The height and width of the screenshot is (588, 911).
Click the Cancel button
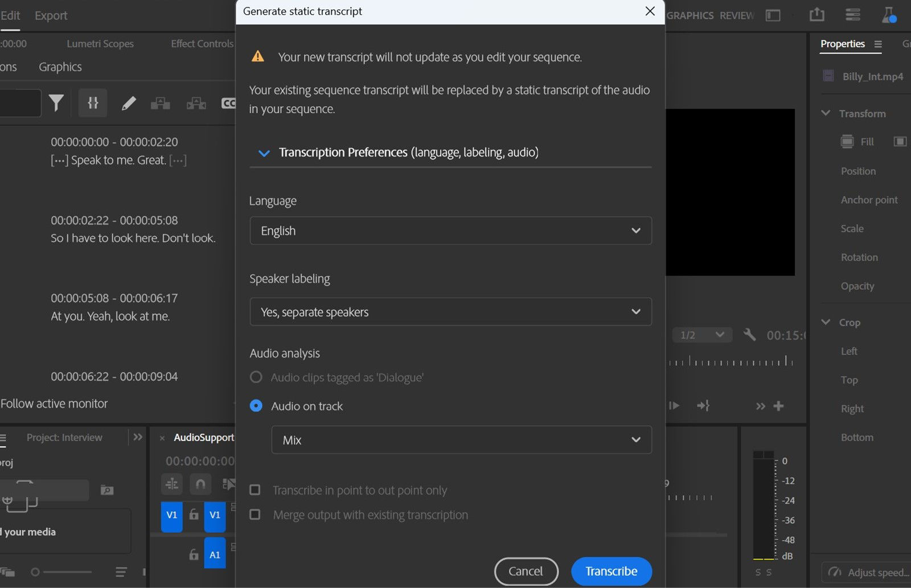click(526, 571)
